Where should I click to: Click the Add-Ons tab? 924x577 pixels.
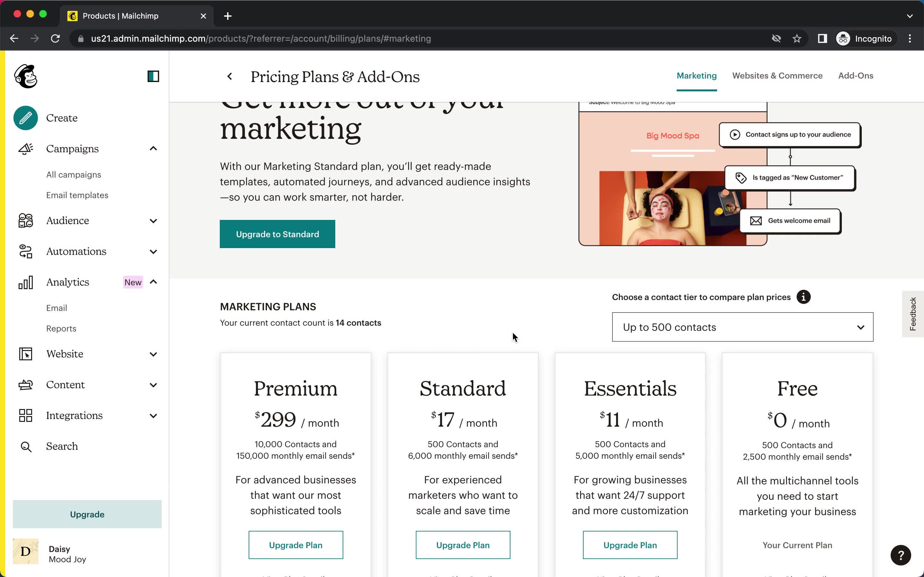[x=855, y=75]
